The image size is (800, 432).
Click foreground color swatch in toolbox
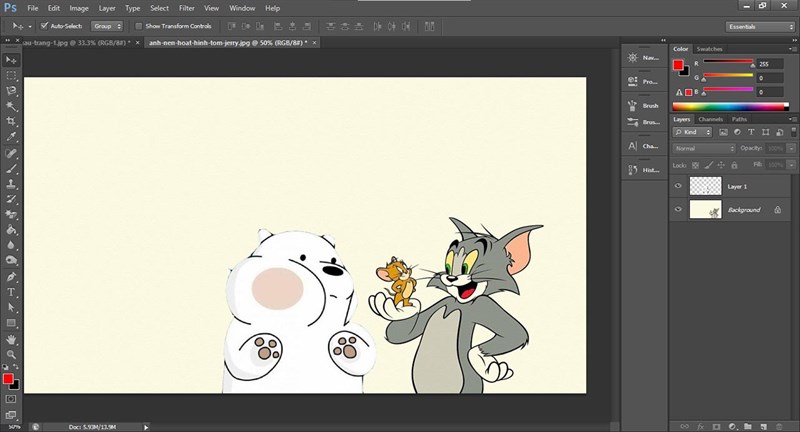(8, 379)
